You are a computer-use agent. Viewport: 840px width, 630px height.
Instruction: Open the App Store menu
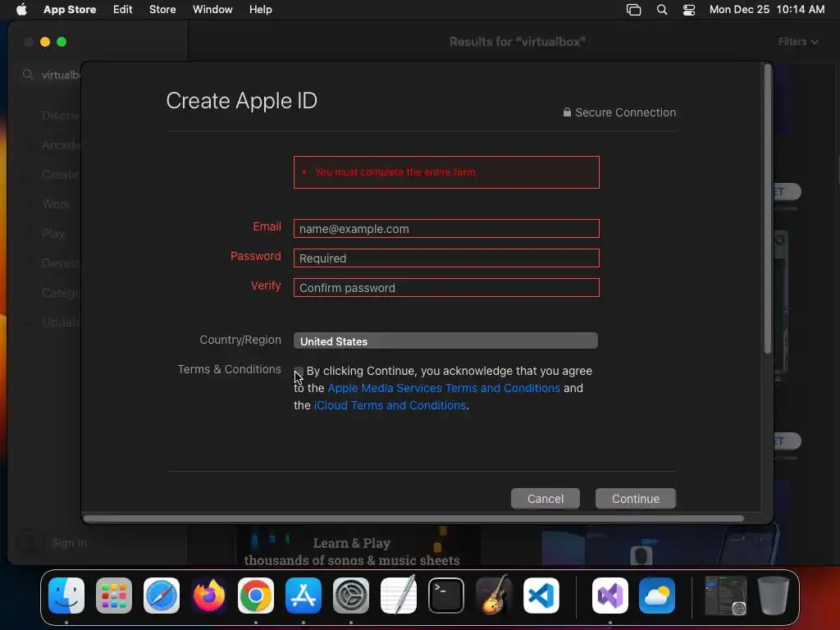pyautogui.click(x=70, y=10)
